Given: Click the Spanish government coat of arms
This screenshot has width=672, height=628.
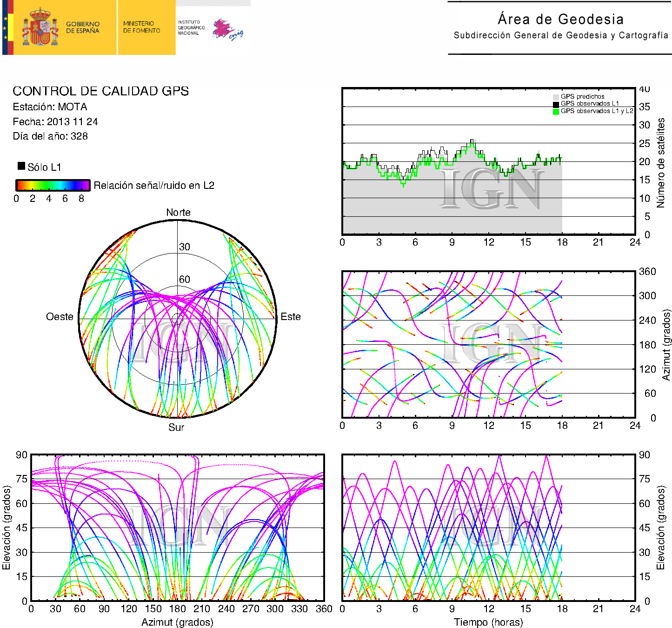Looking at the screenshot, I should point(40,27).
